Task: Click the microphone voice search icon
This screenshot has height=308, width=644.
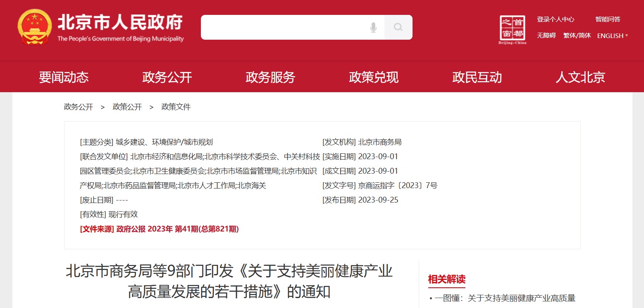Action: (373, 27)
